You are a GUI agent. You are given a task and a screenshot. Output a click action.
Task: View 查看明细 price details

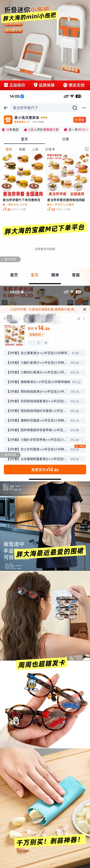(36, 335)
